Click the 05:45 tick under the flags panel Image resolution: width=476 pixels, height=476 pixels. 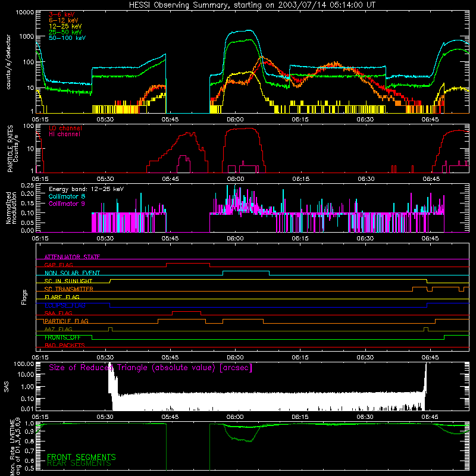[x=170, y=358]
